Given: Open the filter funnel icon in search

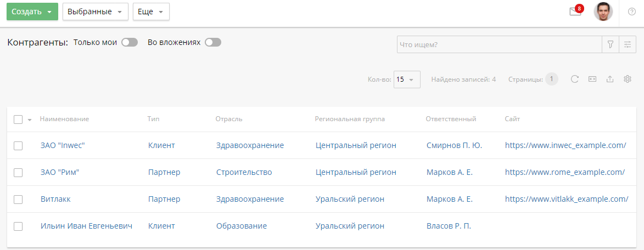Looking at the screenshot, I should [x=610, y=45].
